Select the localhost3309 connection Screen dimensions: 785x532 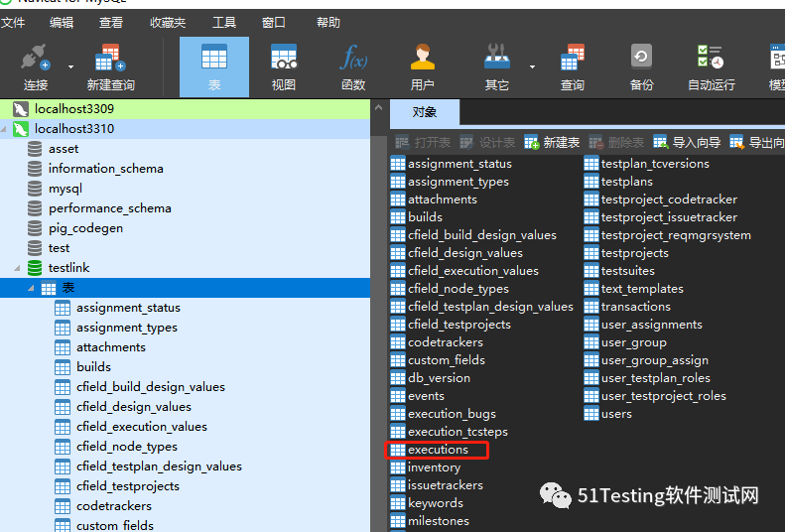tap(185, 109)
